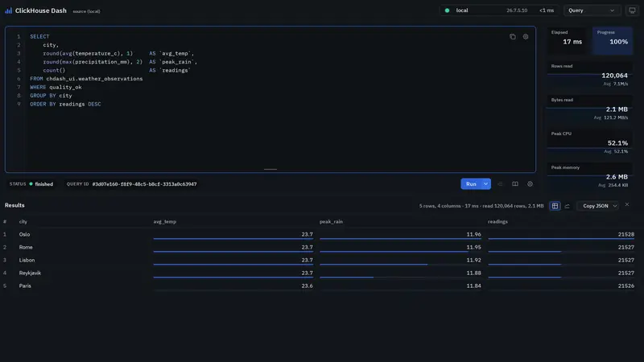
Task: Click the version 26.7.5.10 label
Action: 517,10
